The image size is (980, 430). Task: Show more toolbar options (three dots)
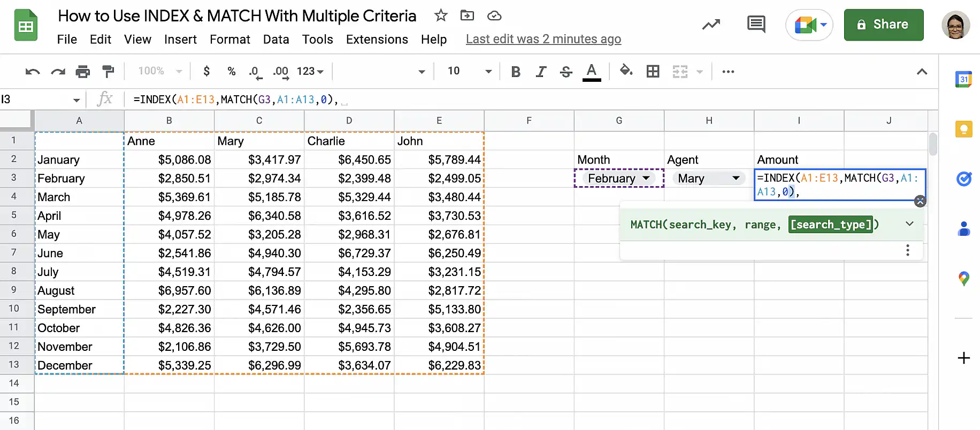(728, 71)
